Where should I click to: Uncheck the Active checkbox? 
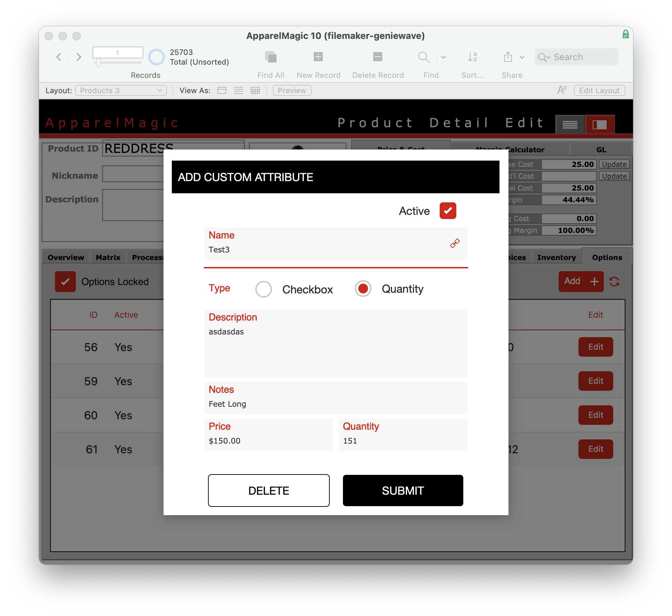click(448, 211)
